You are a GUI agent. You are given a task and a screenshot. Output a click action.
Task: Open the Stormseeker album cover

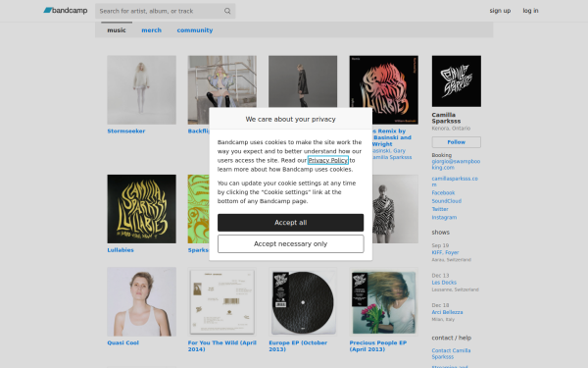(141, 89)
